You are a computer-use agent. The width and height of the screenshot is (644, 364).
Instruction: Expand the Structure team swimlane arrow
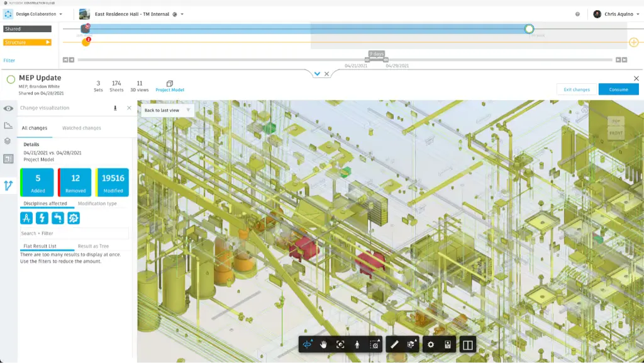[48, 42]
